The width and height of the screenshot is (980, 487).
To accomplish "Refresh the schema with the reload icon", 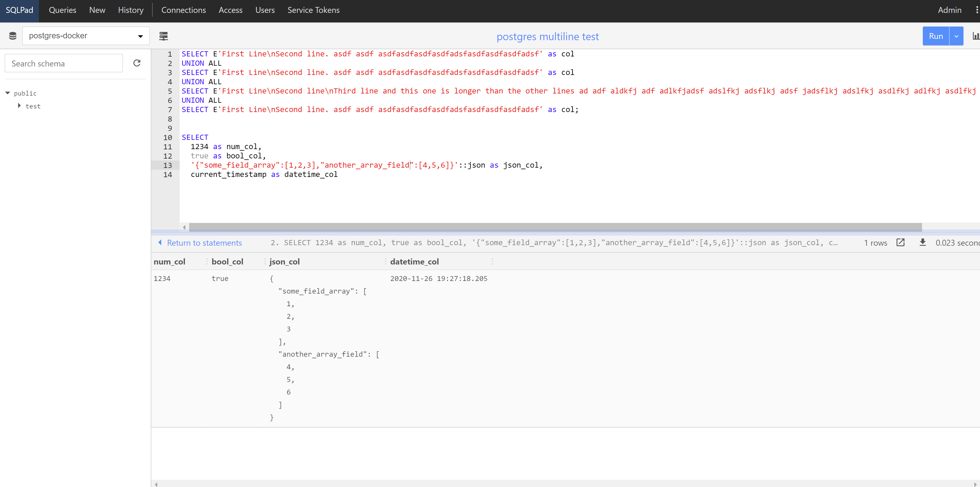I will (137, 63).
